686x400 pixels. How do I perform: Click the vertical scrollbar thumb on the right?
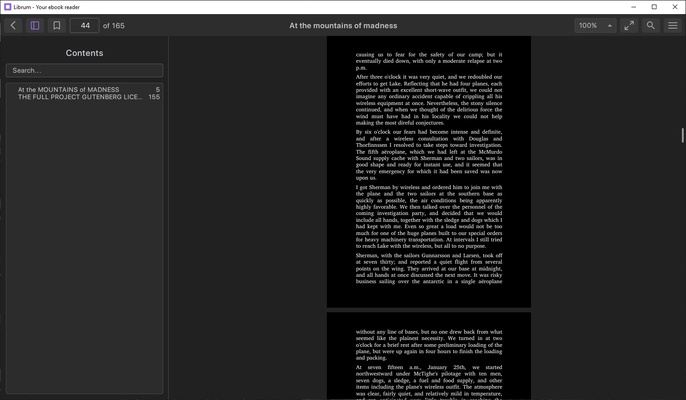682,135
